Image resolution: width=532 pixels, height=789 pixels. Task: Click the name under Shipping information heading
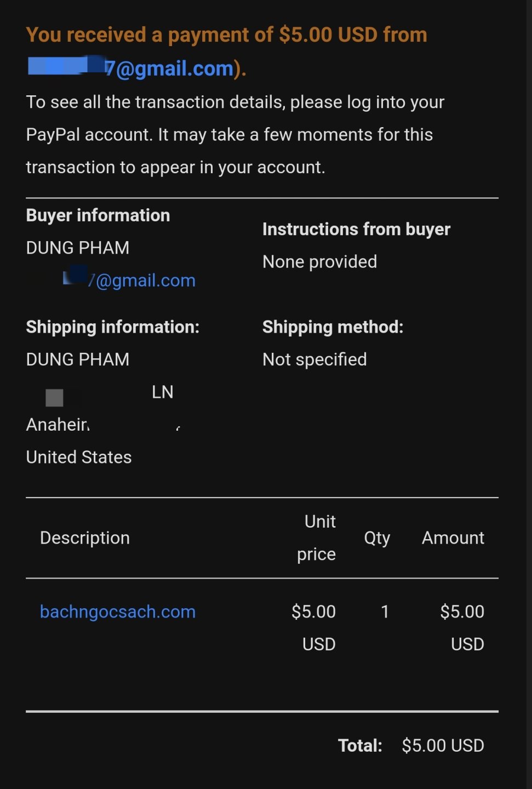pos(78,359)
